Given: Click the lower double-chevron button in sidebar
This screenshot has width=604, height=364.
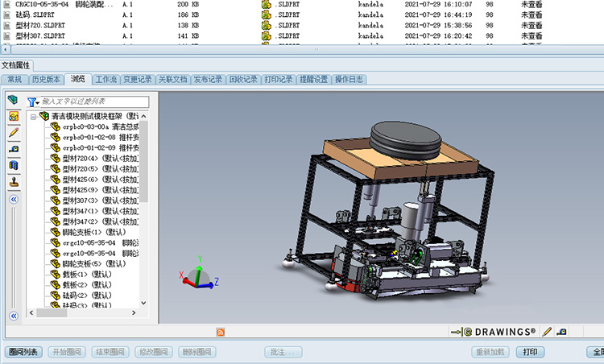Looking at the screenshot, I should click(x=14, y=316).
